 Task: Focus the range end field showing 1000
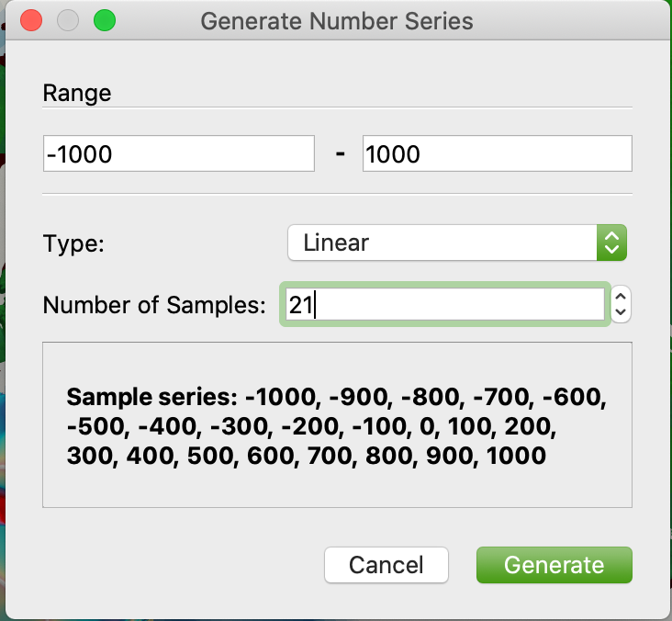[498, 153]
